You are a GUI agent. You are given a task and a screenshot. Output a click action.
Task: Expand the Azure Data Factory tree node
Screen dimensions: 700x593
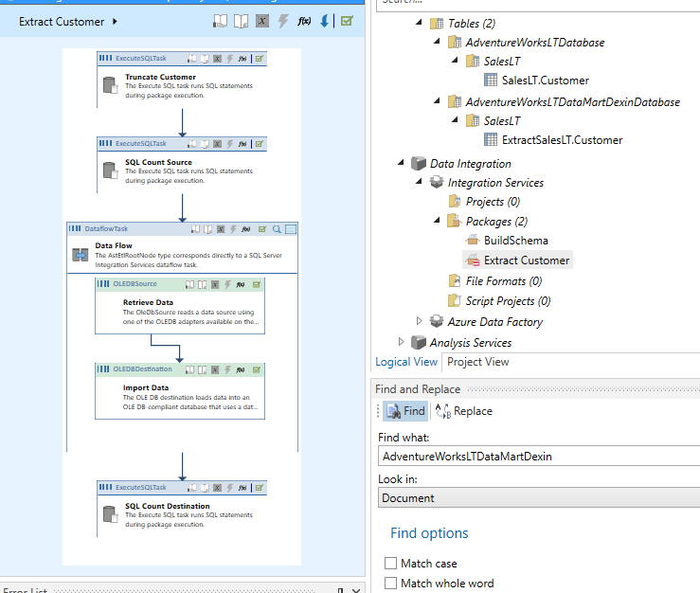pyautogui.click(x=419, y=320)
